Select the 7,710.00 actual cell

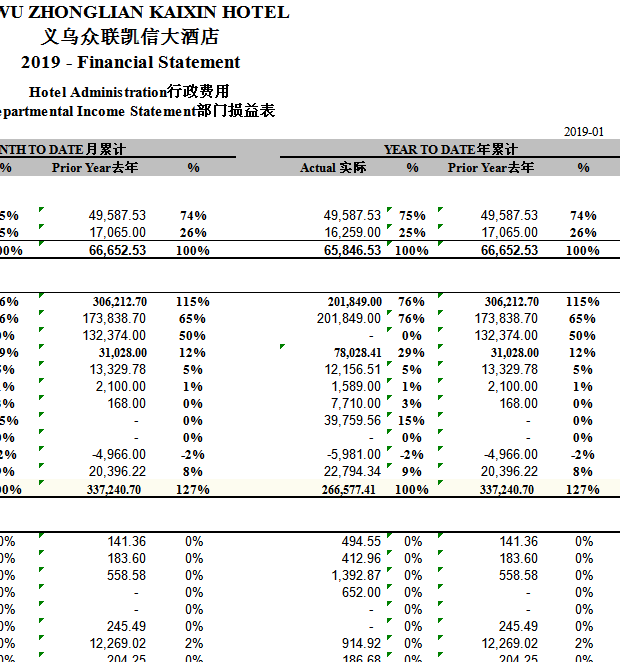(356, 404)
